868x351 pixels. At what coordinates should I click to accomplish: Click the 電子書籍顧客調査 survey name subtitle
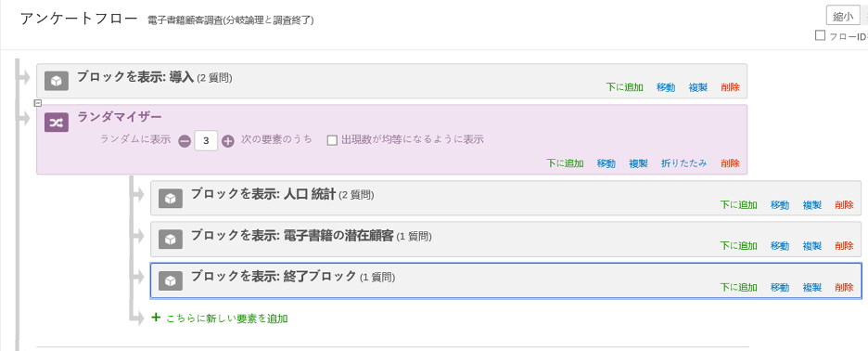click(x=231, y=20)
